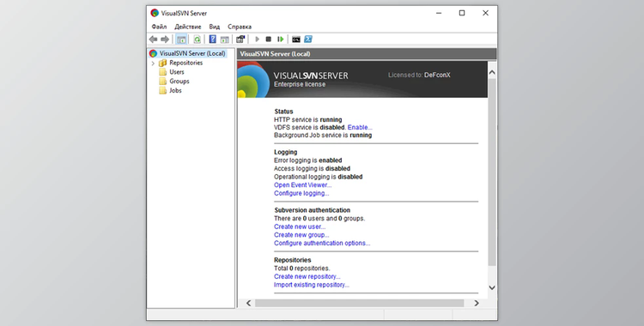Click the VisualSVN Server (Local) tree node icon

[x=153, y=53]
